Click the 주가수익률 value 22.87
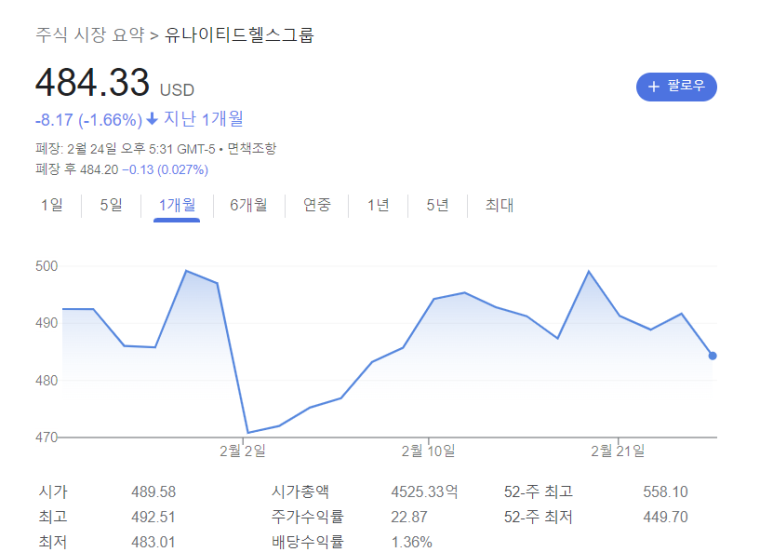This screenshot has height=552, width=773. 409,517
